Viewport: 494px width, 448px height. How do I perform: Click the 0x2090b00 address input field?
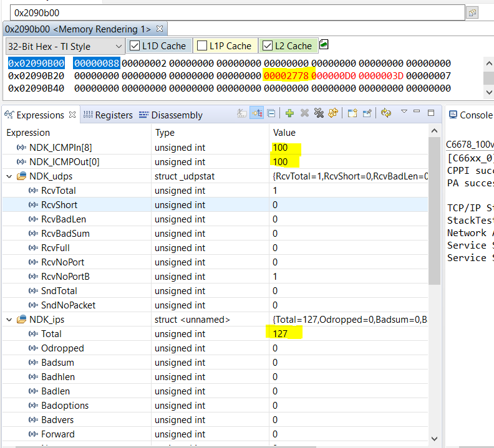click(x=238, y=13)
